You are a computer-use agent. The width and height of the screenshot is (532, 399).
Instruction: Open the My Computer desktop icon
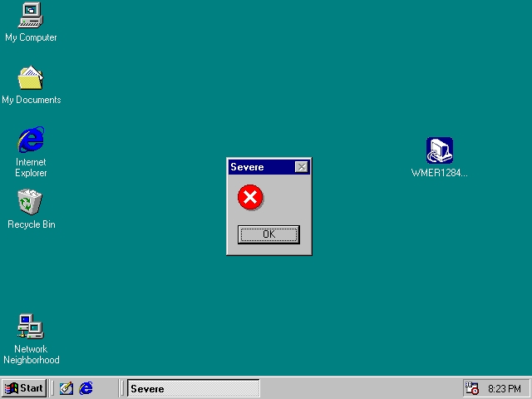pyautogui.click(x=31, y=16)
